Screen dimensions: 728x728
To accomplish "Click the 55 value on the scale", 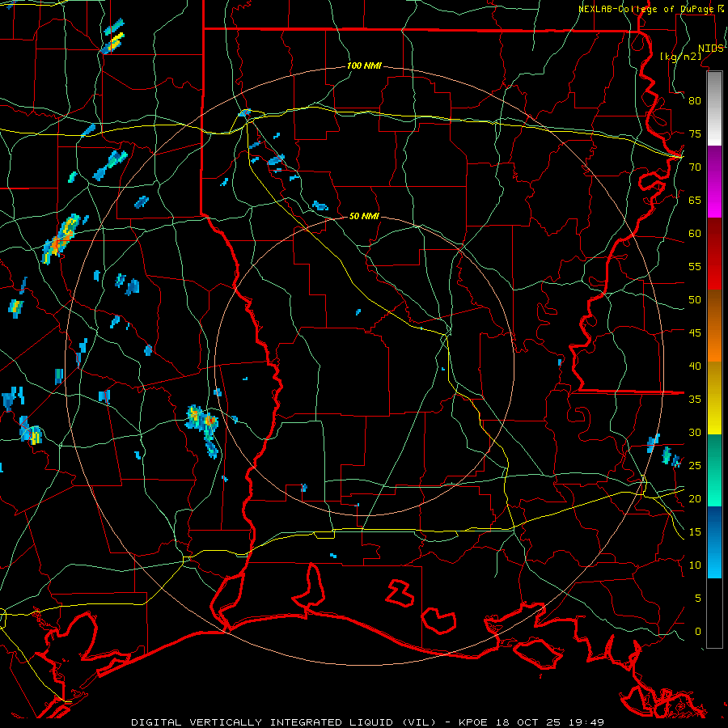I will point(695,266).
